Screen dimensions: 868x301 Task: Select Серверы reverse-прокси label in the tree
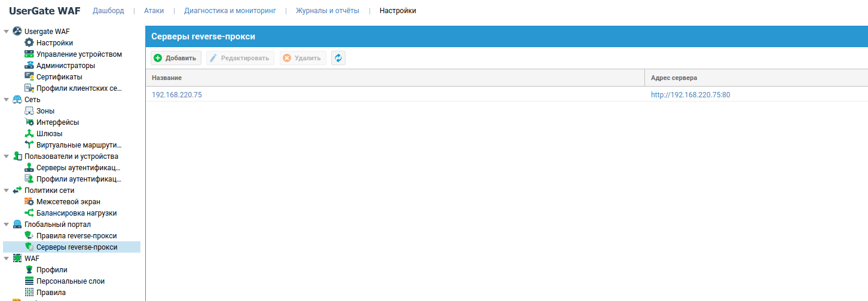pos(77,247)
